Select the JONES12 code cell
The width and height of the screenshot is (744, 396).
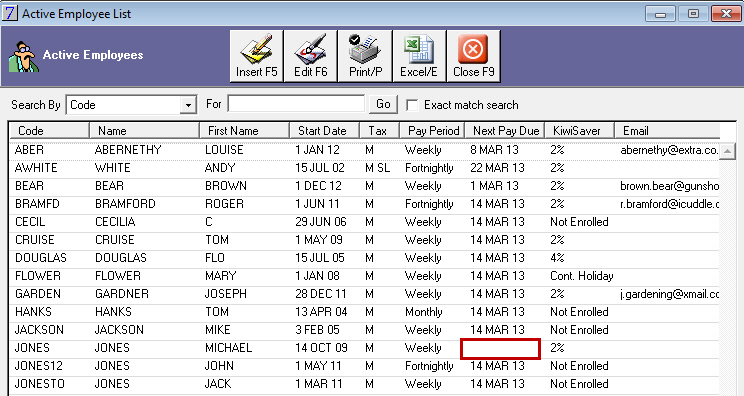(x=39, y=366)
